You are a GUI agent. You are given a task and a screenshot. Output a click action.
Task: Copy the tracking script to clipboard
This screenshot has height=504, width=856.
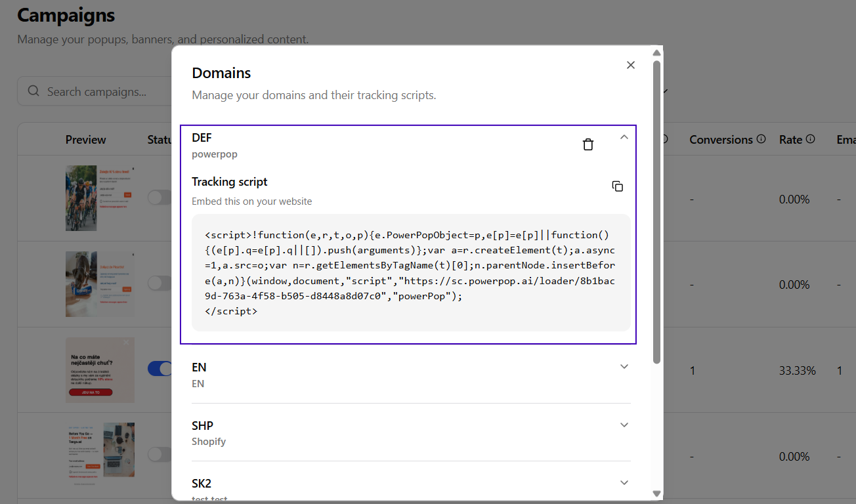(x=617, y=186)
